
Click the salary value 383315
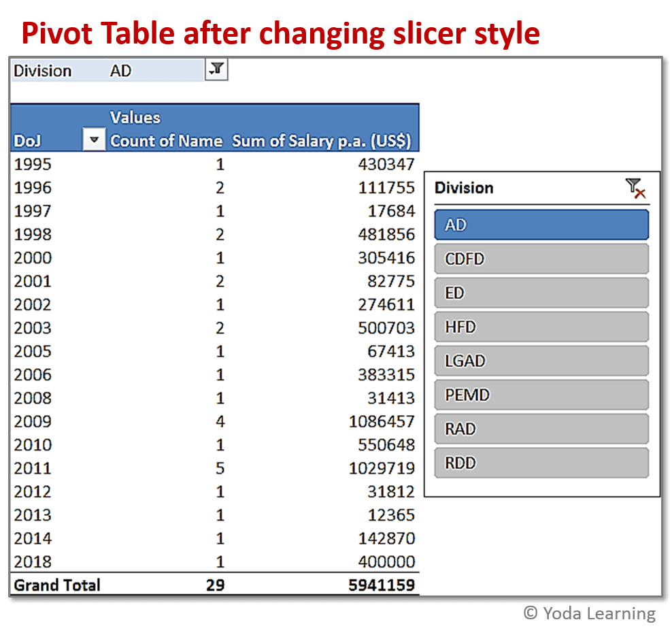(x=386, y=374)
